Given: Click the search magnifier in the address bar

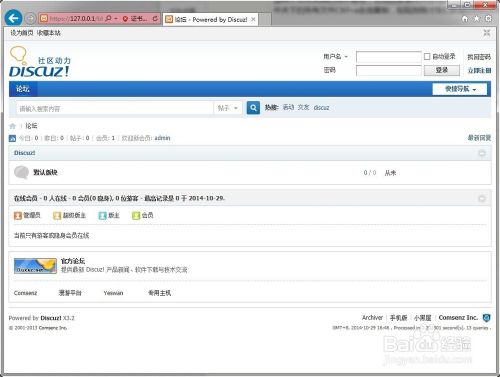Looking at the screenshot, I should tap(108, 19).
